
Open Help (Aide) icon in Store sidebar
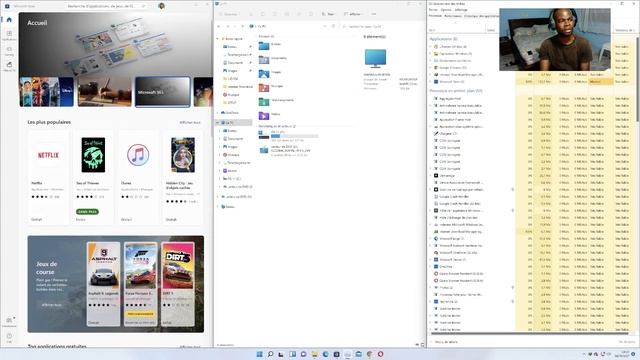(9, 338)
